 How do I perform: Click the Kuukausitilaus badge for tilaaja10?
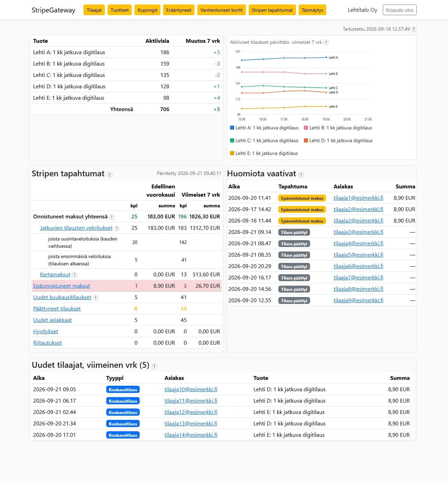(x=123, y=390)
